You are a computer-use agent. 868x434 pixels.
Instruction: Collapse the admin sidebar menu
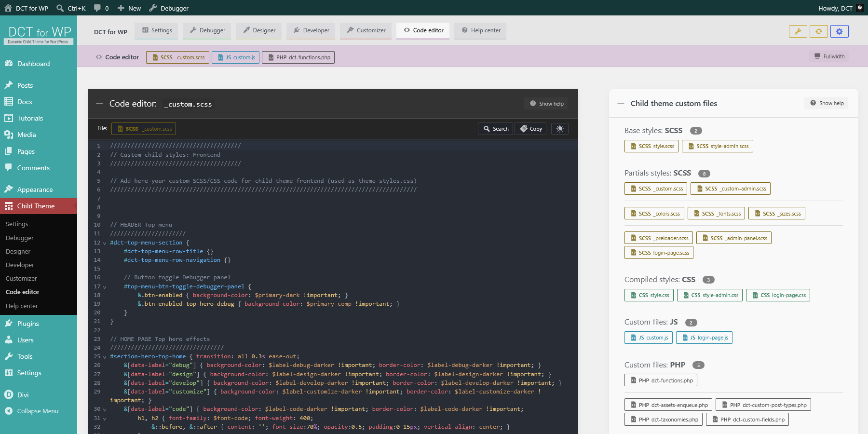39,411
